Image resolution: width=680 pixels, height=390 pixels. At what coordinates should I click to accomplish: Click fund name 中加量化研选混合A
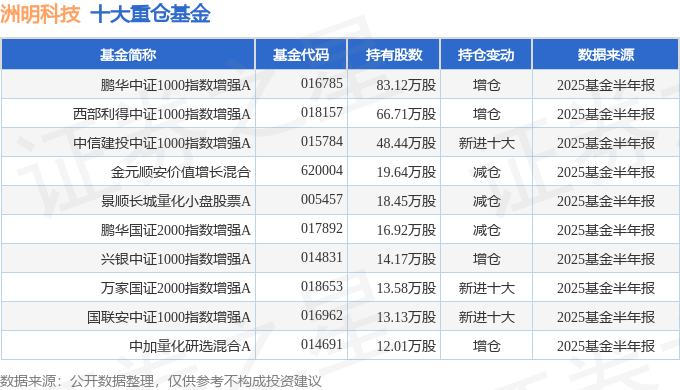(x=190, y=347)
